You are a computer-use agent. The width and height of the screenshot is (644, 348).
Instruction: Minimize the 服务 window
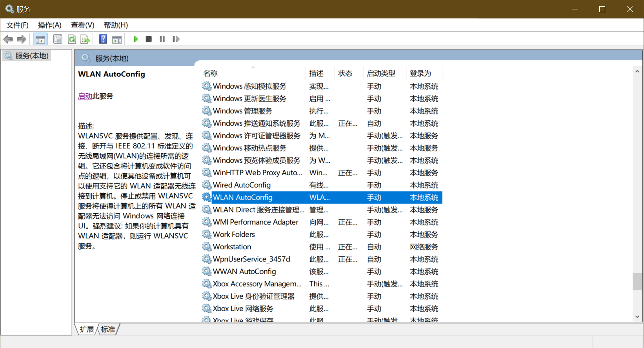[575, 9]
